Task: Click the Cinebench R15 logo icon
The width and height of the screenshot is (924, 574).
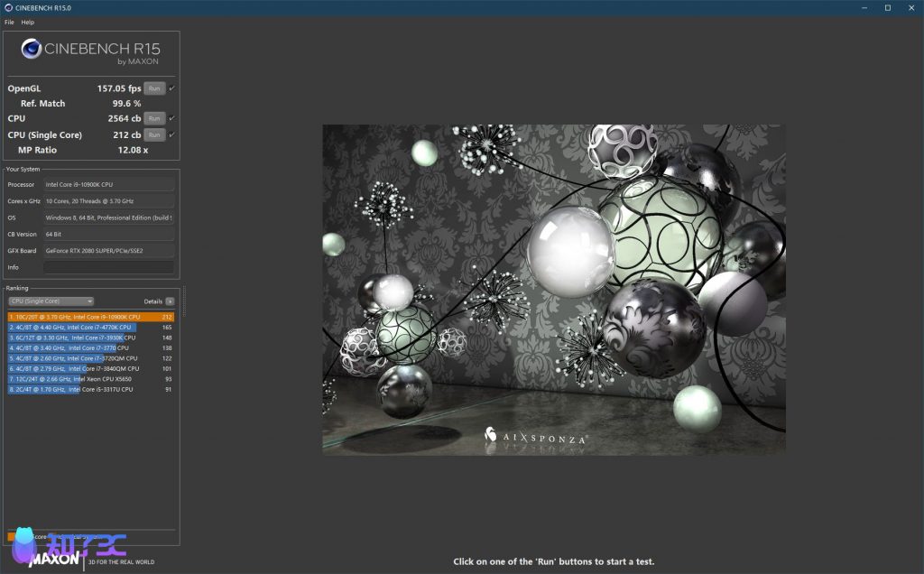Action: click(32, 49)
